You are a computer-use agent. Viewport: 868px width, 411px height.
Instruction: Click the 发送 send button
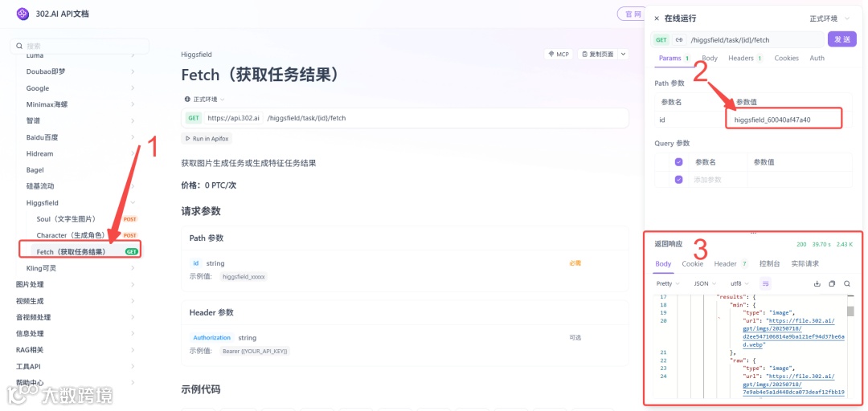pos(842,39)
